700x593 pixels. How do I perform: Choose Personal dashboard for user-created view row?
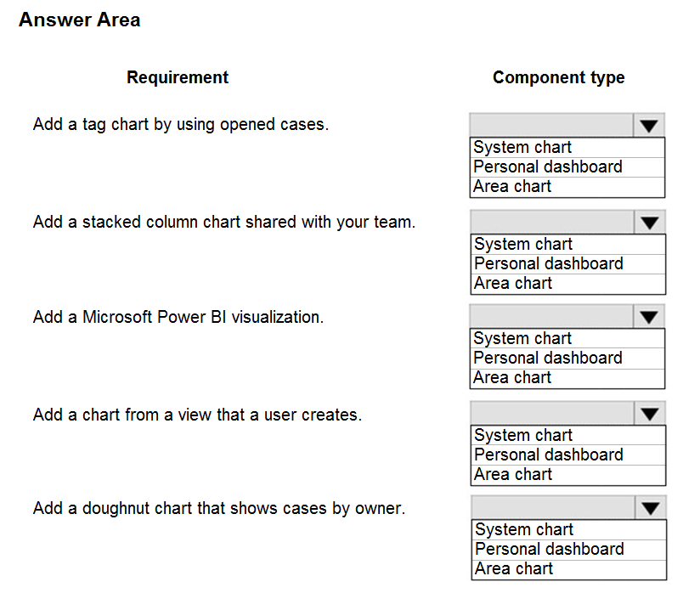(x=549, y=455)
